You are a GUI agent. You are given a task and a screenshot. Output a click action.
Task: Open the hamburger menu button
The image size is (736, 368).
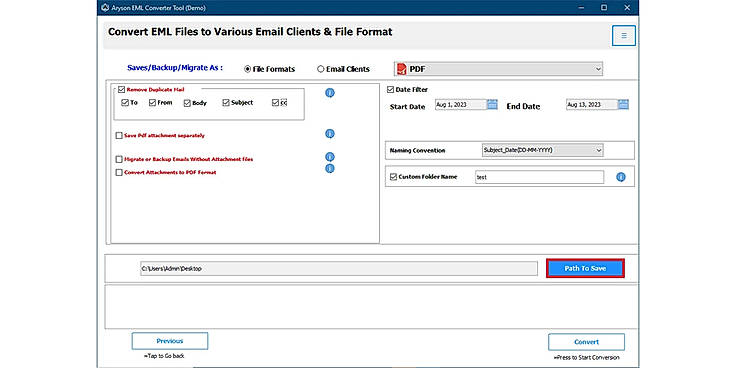pyautogui.click(x=624, y=36)
